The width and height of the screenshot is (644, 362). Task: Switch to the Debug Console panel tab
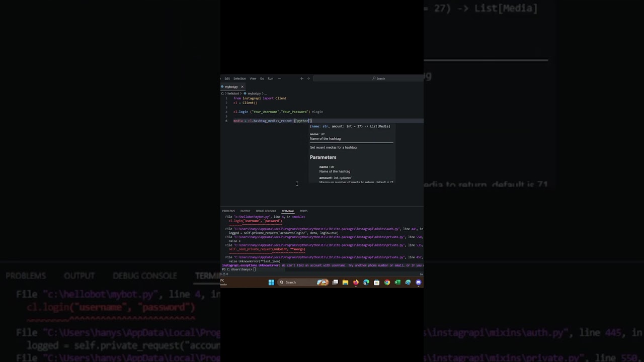pos(266,211)
